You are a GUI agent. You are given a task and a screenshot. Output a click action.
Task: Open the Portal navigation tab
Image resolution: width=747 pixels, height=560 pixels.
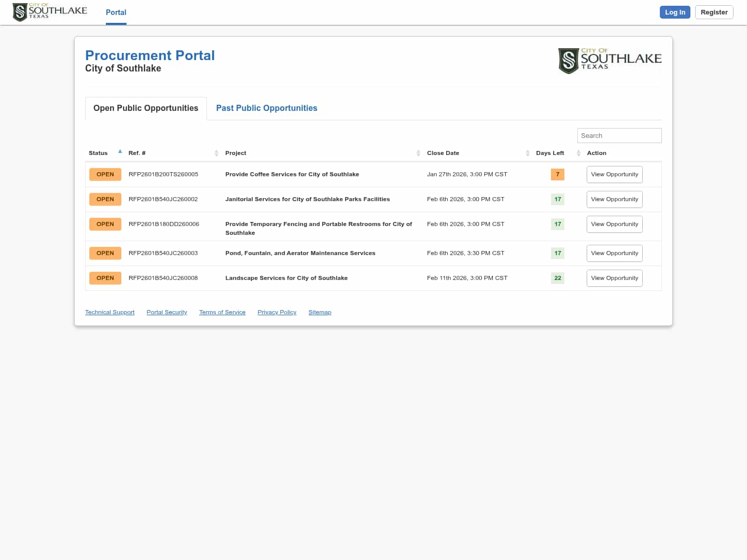pyautogui.click(x=116, y=12)
